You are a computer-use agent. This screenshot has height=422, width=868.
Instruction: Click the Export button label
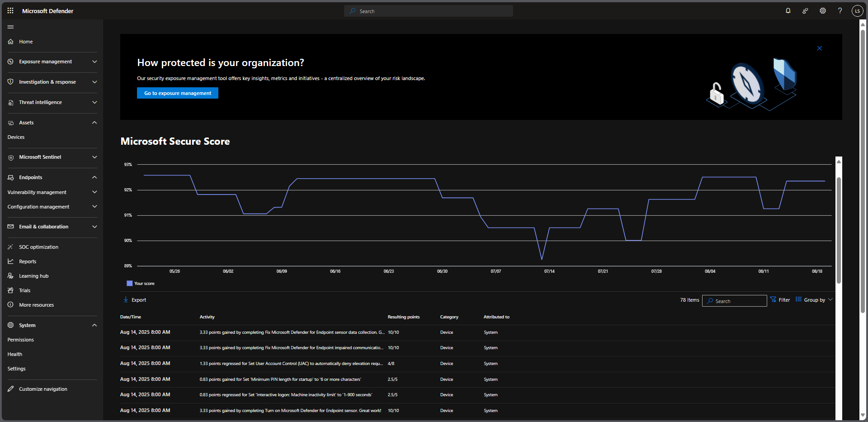(139, 300)
